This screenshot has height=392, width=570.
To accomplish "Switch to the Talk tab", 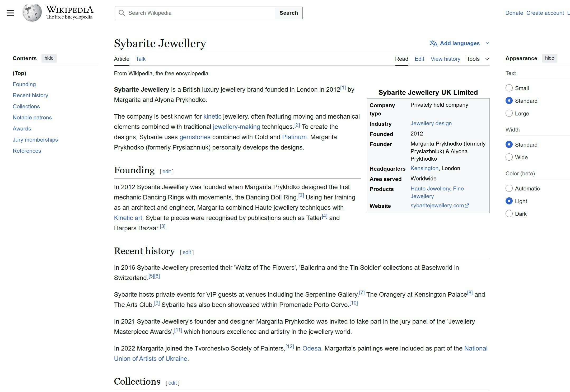I will click(141, 59).
